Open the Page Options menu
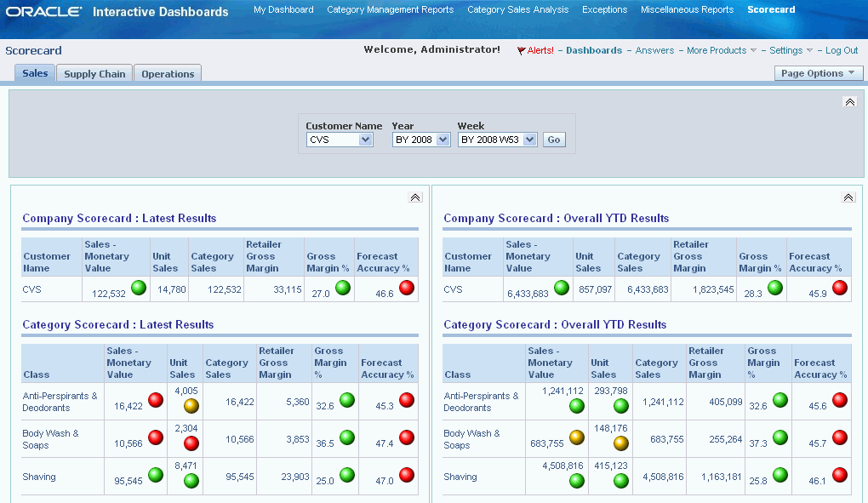 [818, 73]
